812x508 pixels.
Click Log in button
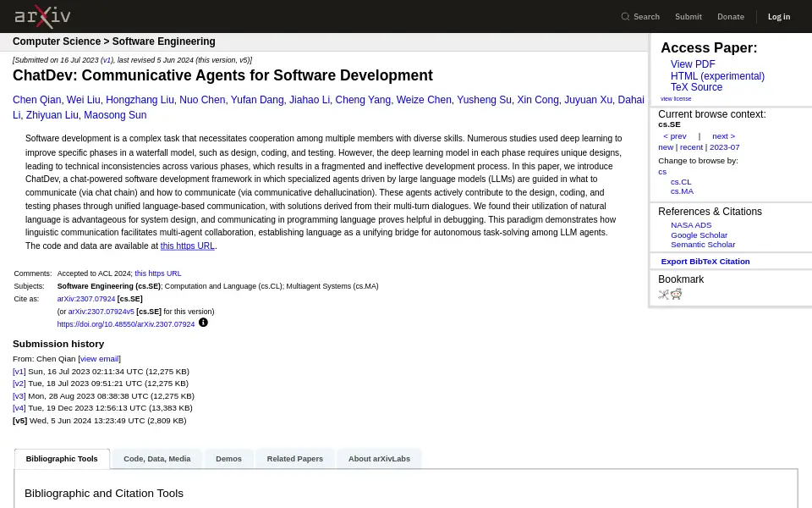(779, 17)
